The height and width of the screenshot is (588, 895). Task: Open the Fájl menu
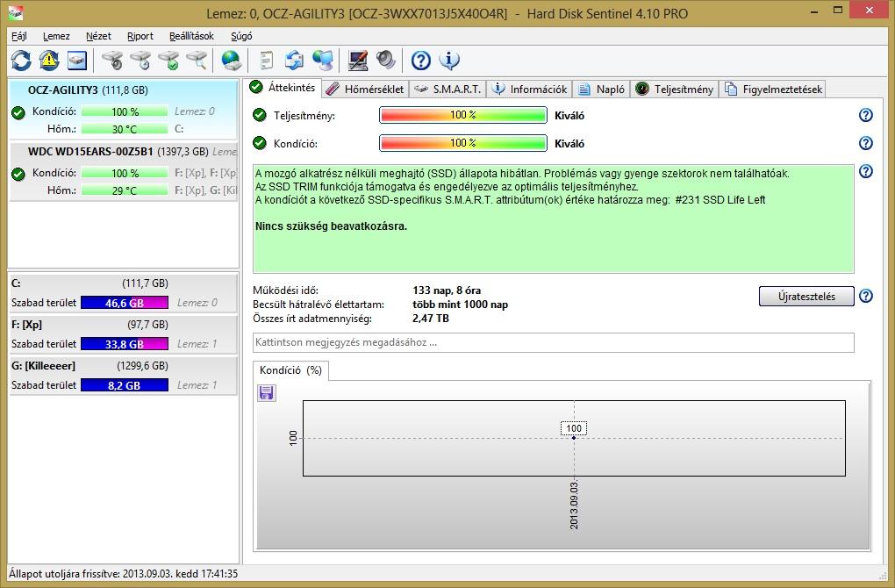point(18,36)
